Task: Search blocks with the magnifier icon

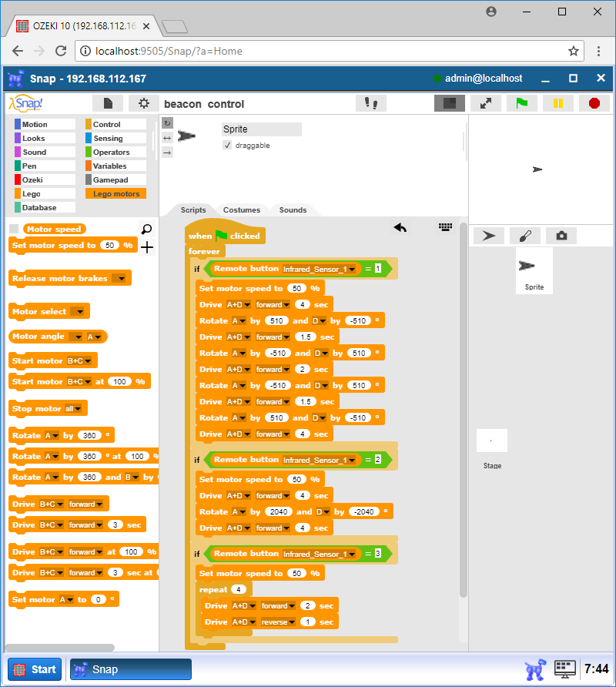Action: click(147, 229)
